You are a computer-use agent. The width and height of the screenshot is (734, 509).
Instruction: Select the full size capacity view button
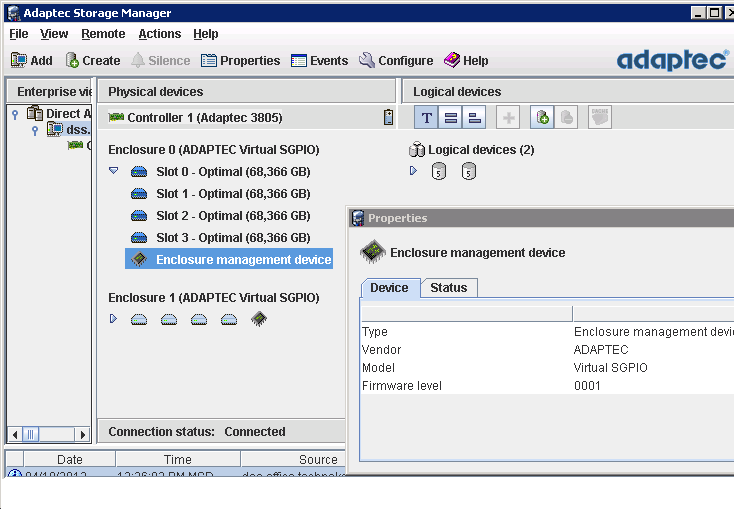coord(450,117)
